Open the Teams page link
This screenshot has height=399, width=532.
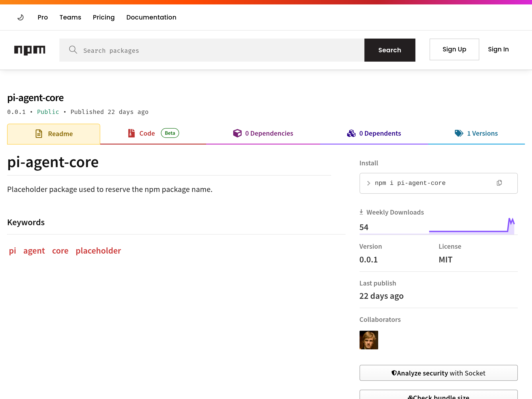(70, 17)
